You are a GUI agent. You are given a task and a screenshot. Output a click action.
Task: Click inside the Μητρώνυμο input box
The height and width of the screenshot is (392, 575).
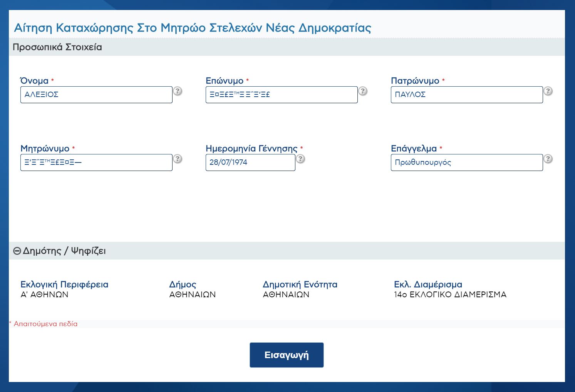[x=96, y=162]
